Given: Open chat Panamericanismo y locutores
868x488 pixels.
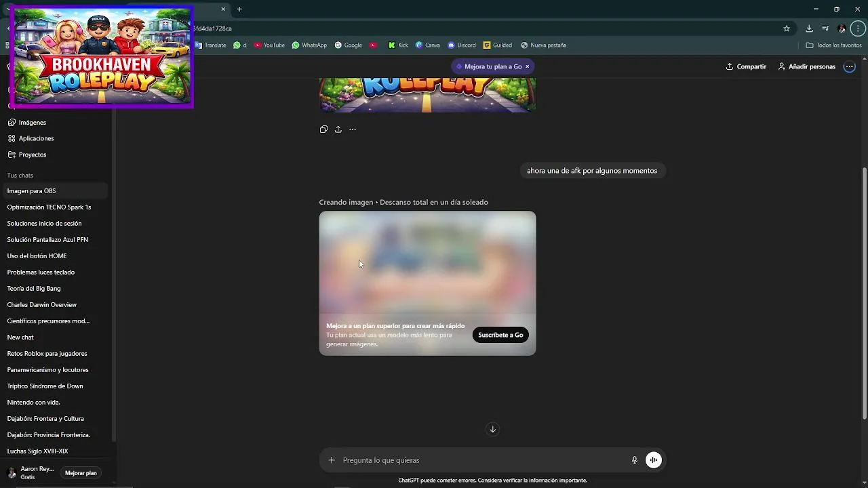Looking at the screenshot, I should tap(56, 370).
